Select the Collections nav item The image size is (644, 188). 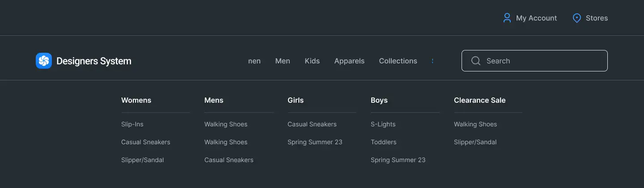click(x=398, y=61)
